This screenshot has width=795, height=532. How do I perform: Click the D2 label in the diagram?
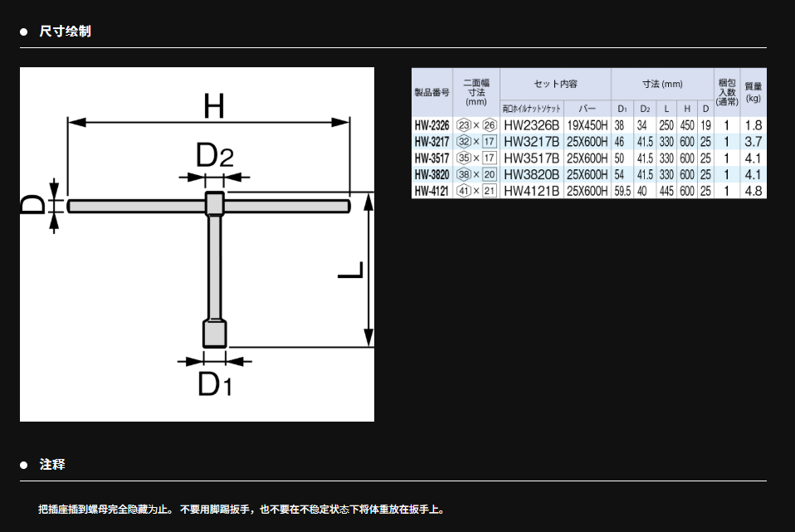point(213,155)
